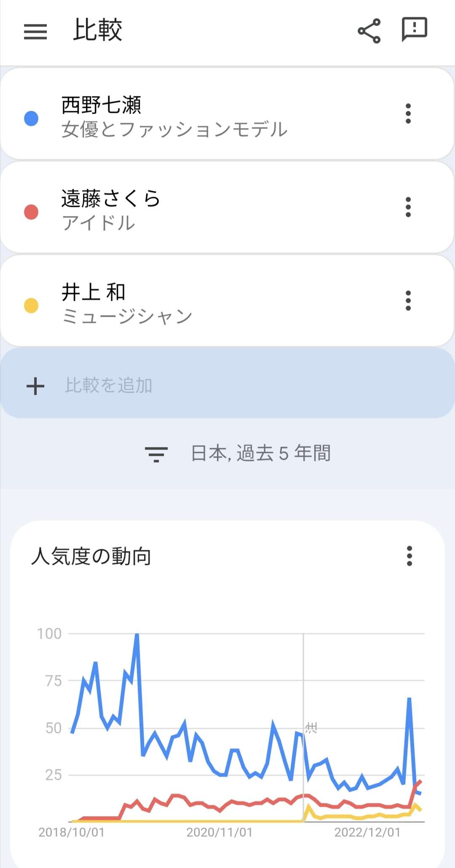
Task: Click the red dot for 遠藤さくら
Action: 31,212
